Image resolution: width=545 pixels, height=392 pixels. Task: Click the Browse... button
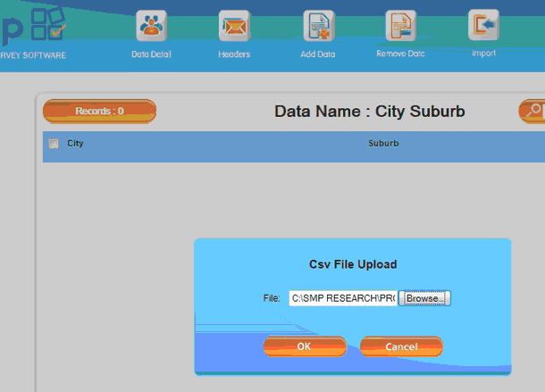(424, 298)
